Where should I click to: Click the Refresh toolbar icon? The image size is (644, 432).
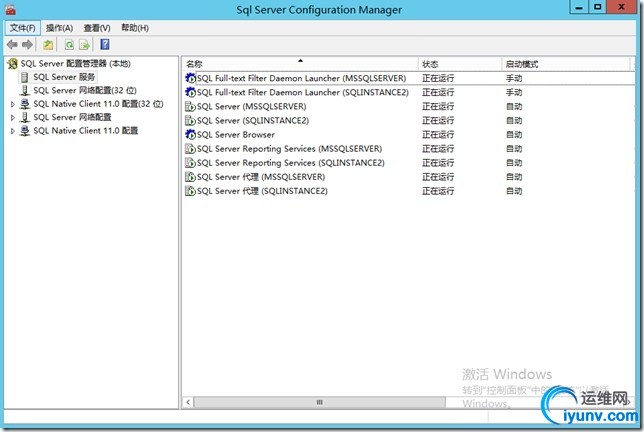click(x=69, y=44)
